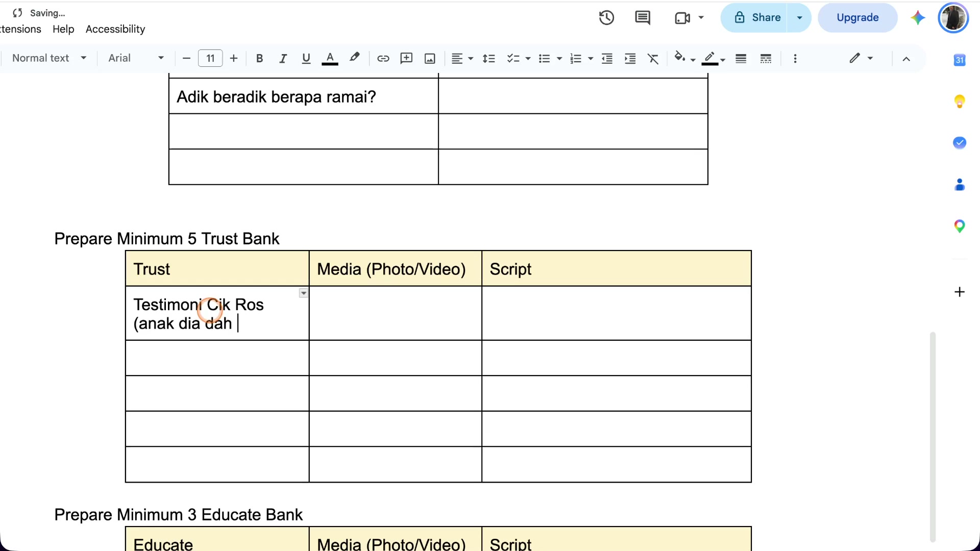
Task: Toggle italic formatting
Action: coord(283,59)
